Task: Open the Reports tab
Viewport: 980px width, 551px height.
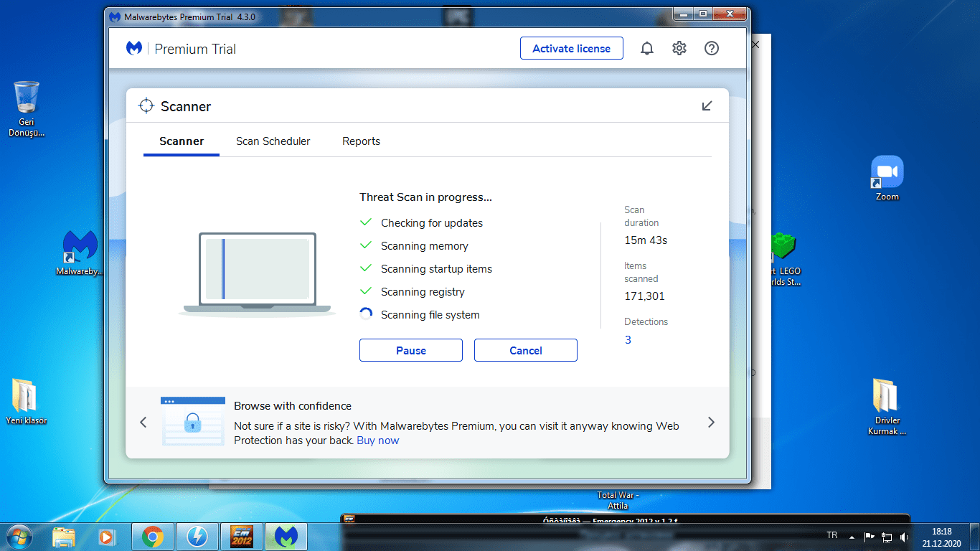Action: click(x=361, y=141)
